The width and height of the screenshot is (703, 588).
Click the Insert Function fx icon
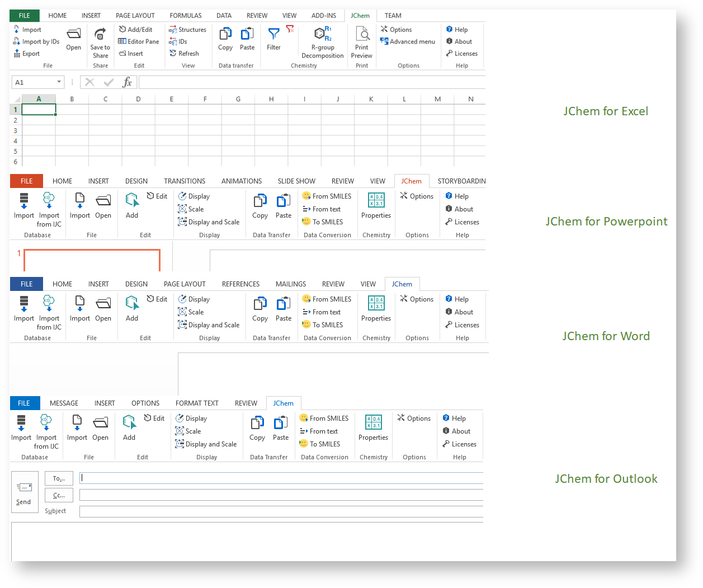[127, 83]
